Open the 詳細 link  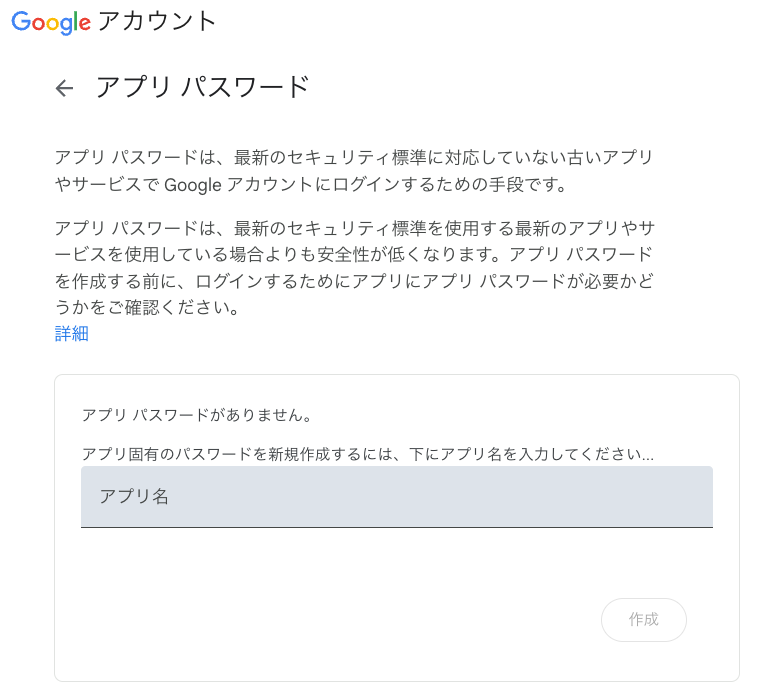pos(72,334)
